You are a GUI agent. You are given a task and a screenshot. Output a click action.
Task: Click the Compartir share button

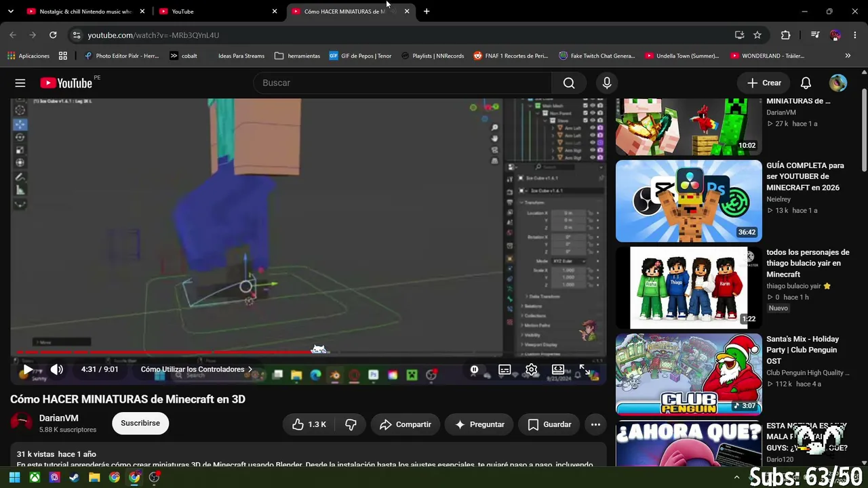[x=406, y=424]
